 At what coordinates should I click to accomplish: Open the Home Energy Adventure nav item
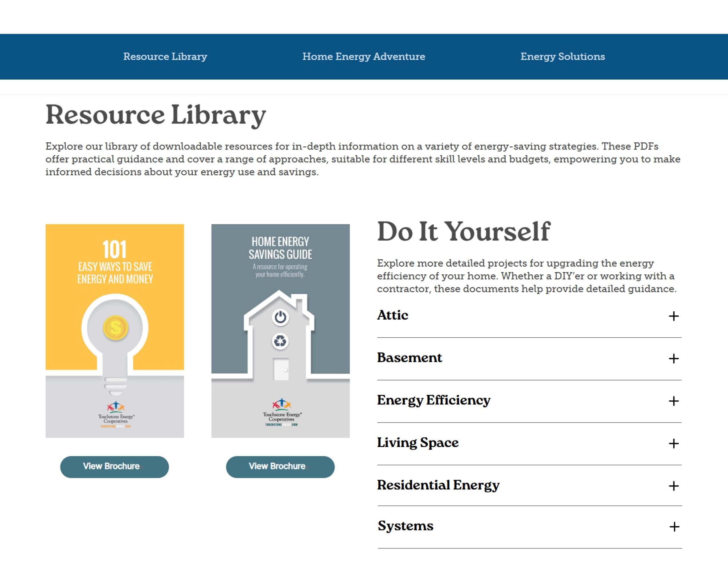click(364, 57)
